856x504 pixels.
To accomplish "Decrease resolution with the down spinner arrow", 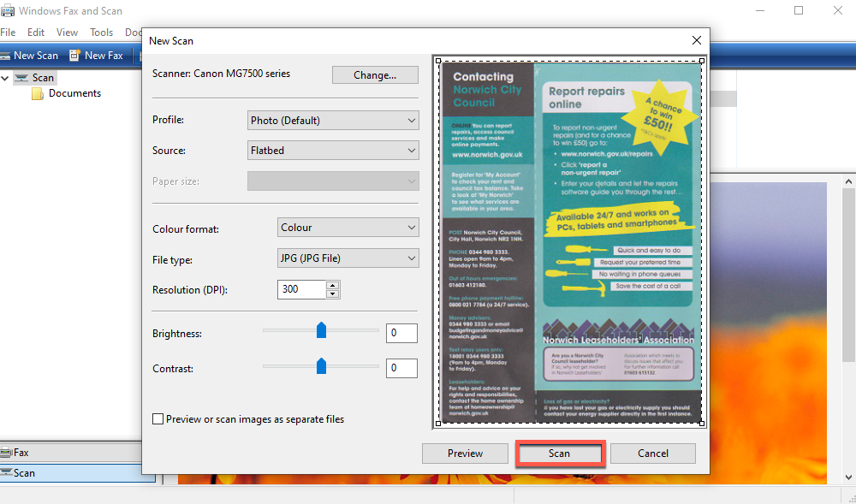I will [x=332, y=294].
